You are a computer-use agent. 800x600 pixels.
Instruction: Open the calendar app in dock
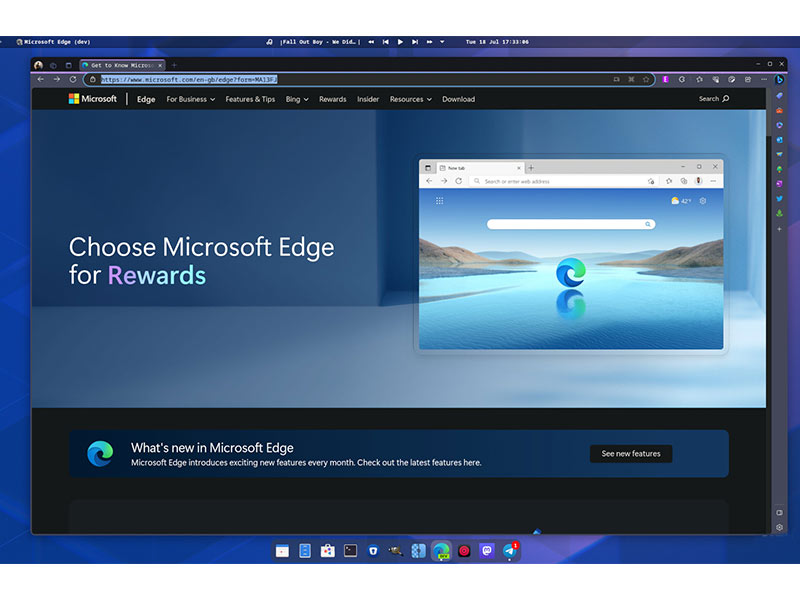[x=282, y=551]
